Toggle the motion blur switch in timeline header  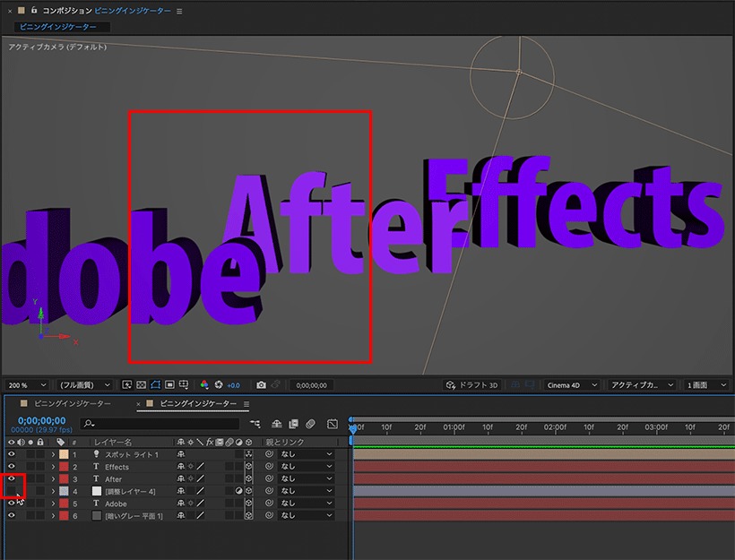point(310,424)
